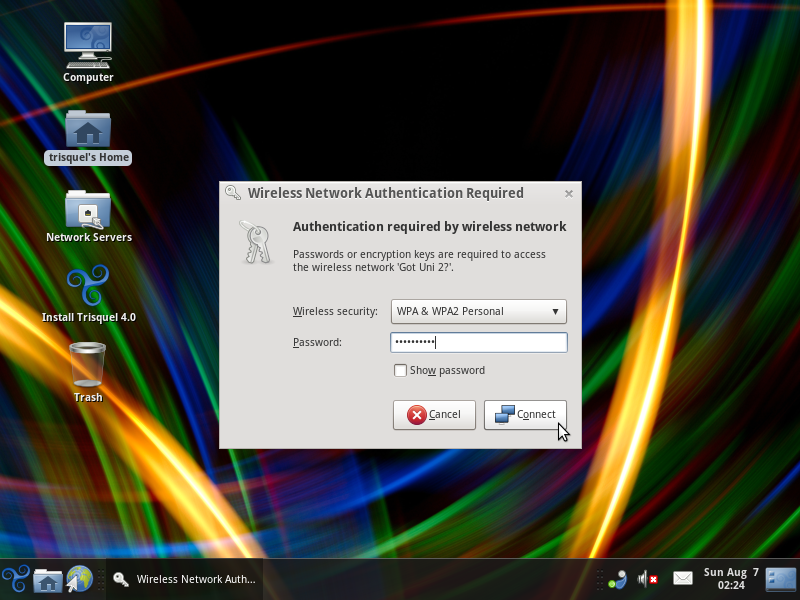Open the Computer desktop icon
This screenshot has height=600, width=800.
tap(88, 45)
